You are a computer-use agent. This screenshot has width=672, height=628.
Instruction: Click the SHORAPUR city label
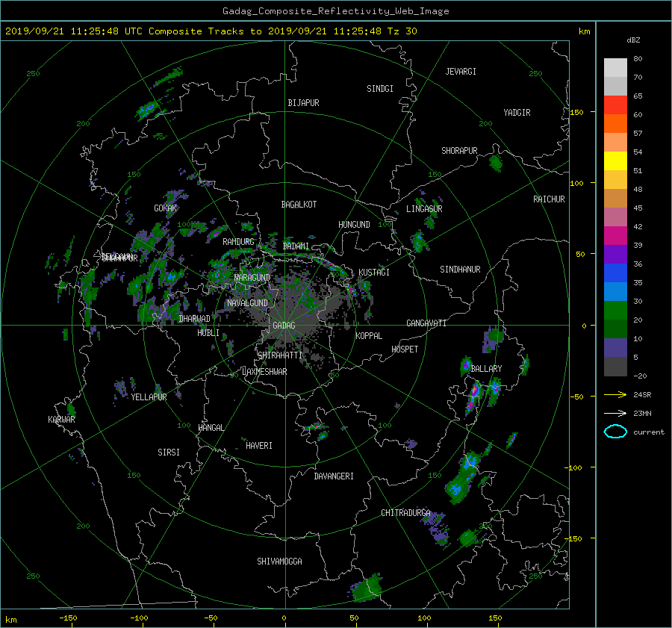pyautogui.click(x=459, y=151)
